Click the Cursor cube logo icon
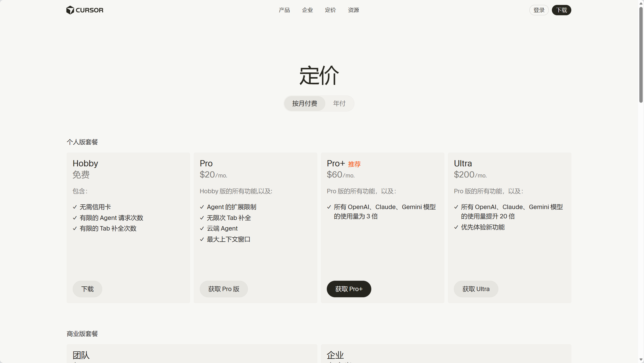This screenshot has height=363, width=644. [x=70, y=10]
